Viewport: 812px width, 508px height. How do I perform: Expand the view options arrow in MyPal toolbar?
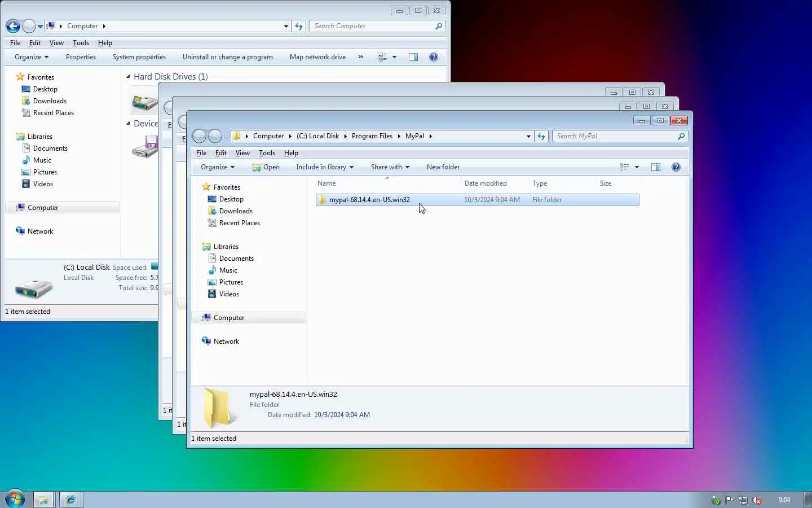tap(637, 167)
